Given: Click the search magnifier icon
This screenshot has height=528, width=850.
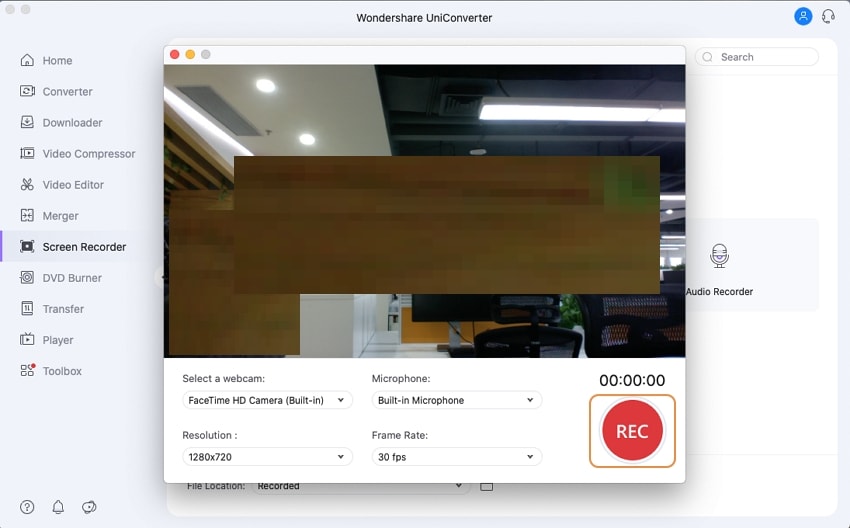Looking at the screenshot, I should pos(707,57).
